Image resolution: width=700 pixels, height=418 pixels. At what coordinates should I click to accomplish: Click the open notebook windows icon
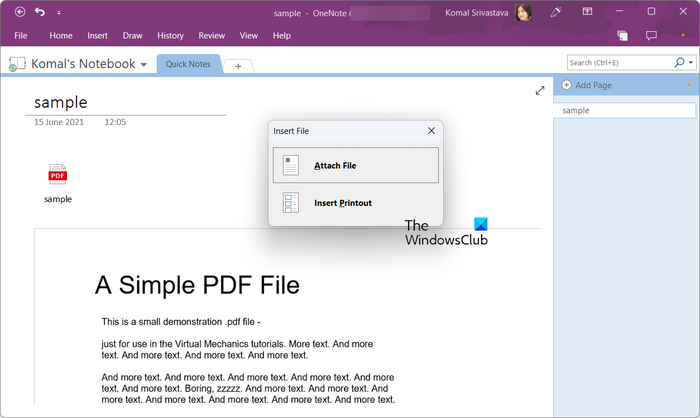click(622, 35)
